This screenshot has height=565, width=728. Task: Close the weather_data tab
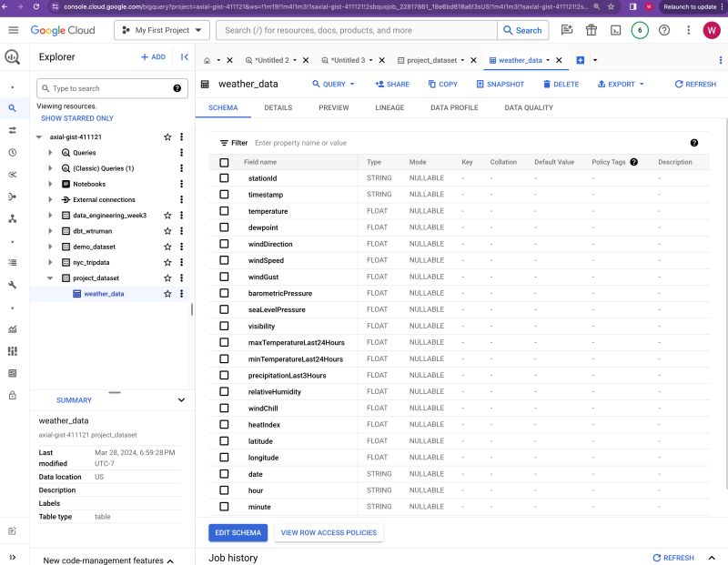[559, 60]
